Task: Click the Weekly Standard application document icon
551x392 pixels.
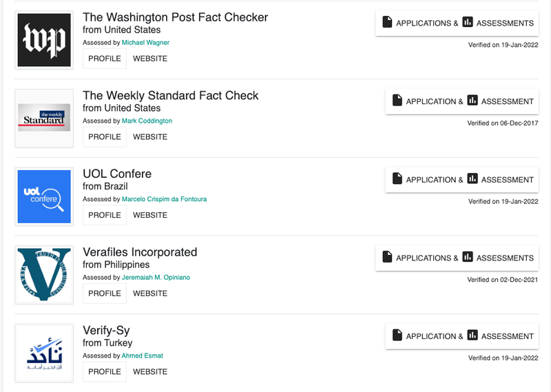Action: click(x=397, y=100)
